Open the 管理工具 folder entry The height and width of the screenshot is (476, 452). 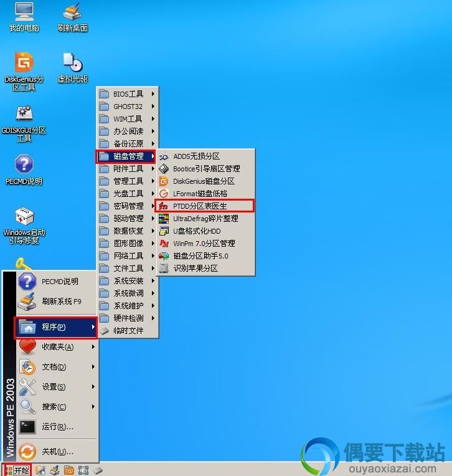click(128, 181)
